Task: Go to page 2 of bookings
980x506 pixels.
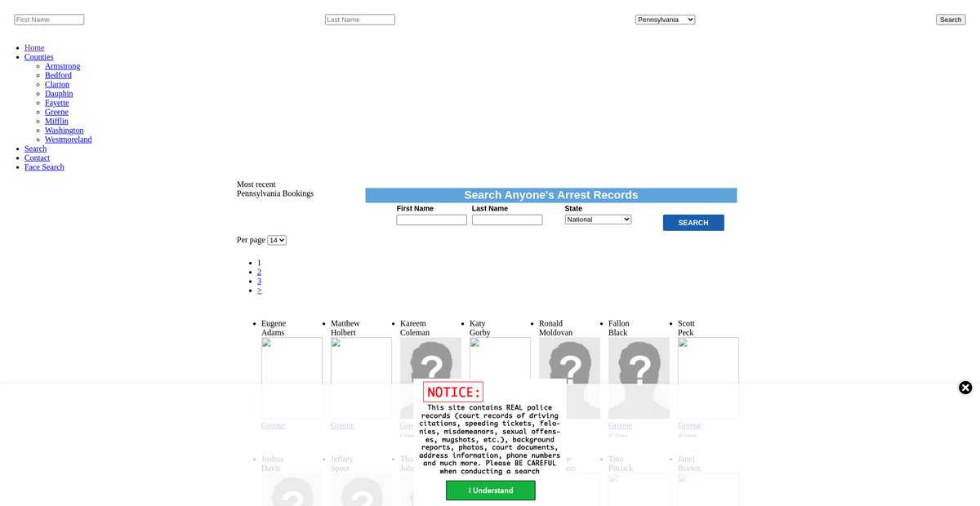Action: [259, 273]
